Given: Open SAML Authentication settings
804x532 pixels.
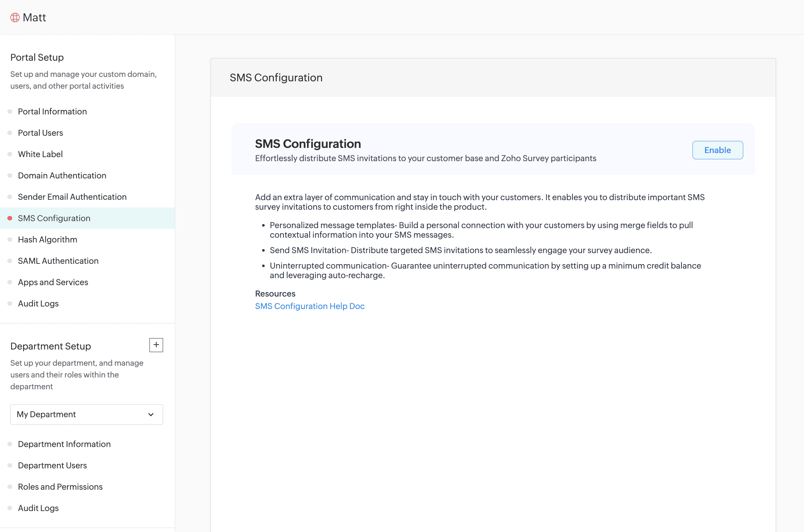Looking at the screenshot, I should click(x=58, y=261).
